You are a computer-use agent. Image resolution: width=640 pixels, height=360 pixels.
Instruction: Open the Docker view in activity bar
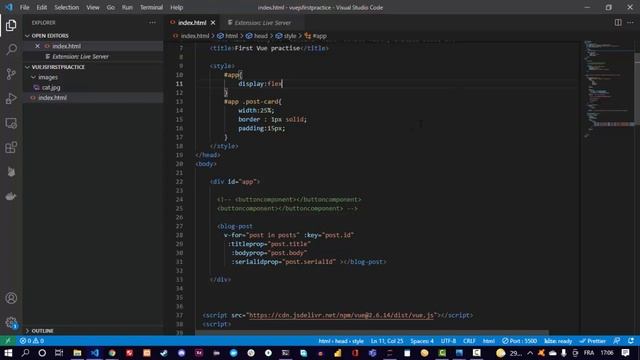click(x=11, y=196)
